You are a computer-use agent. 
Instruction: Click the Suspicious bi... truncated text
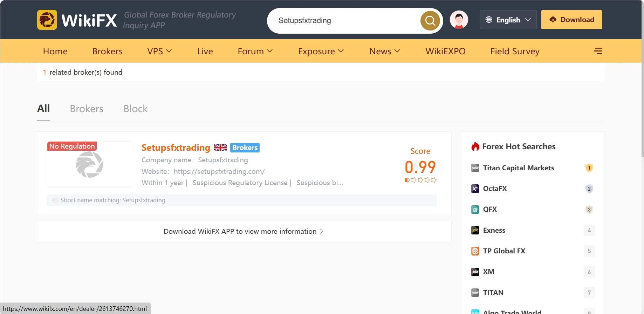[x=320, y=183]
